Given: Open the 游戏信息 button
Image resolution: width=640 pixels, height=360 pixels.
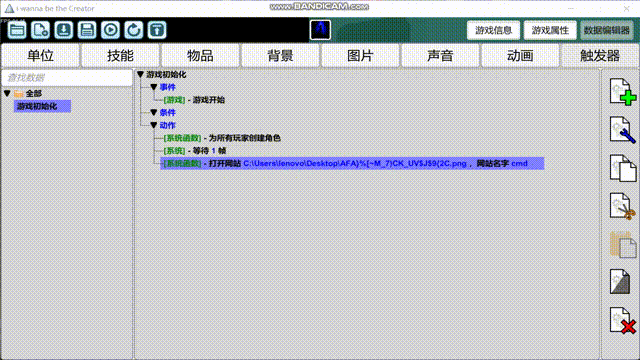Looking at the screenshot, I should 493,30.
